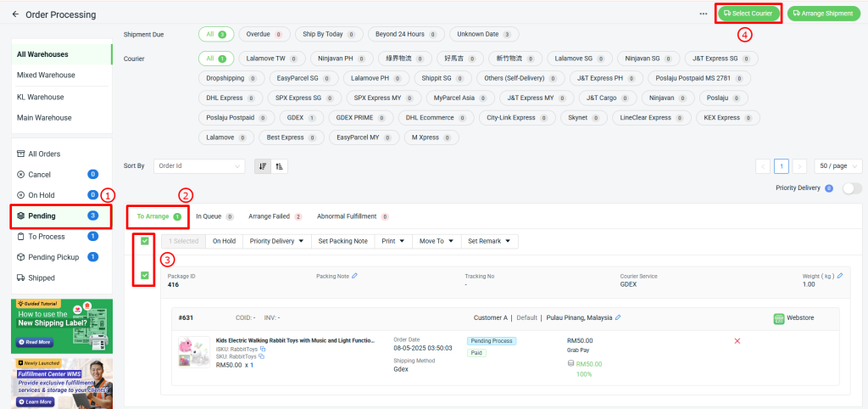The image size is (868, 409).
Task: Open the Sort By Order Id dropdown
Action: coord(199,165)
